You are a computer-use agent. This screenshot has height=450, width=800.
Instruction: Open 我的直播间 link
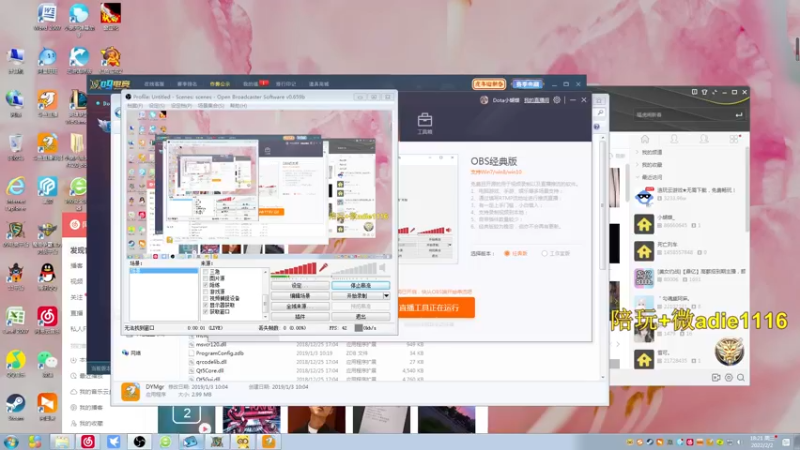536,100
